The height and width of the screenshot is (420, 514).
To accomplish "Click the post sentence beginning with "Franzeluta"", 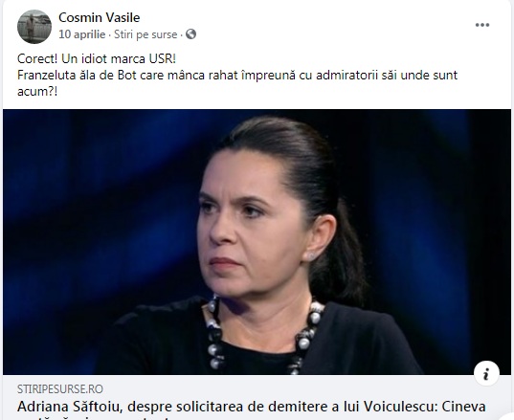I will coord(237,76).
